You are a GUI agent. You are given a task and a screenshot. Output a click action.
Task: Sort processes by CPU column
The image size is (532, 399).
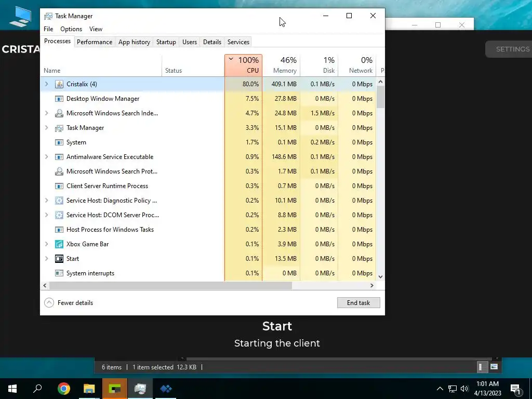[243, 65]
